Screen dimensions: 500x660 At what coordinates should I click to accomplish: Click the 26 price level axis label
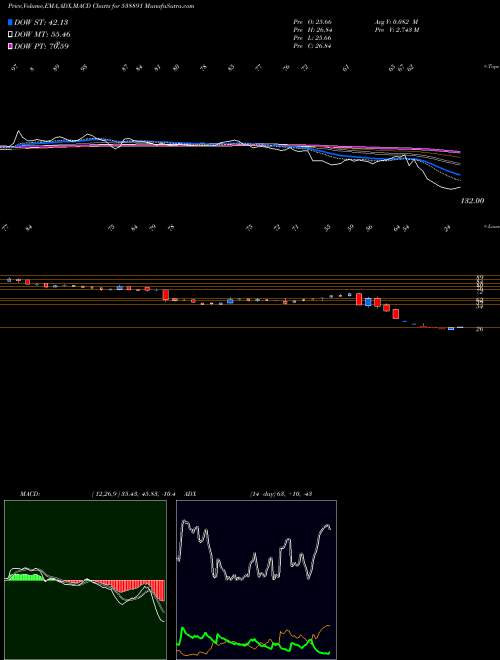pos(479,329)
